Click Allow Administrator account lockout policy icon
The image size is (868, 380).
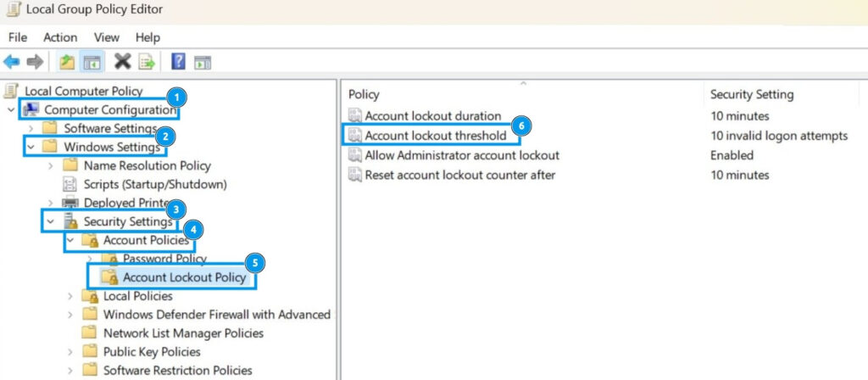click(355, 155)
